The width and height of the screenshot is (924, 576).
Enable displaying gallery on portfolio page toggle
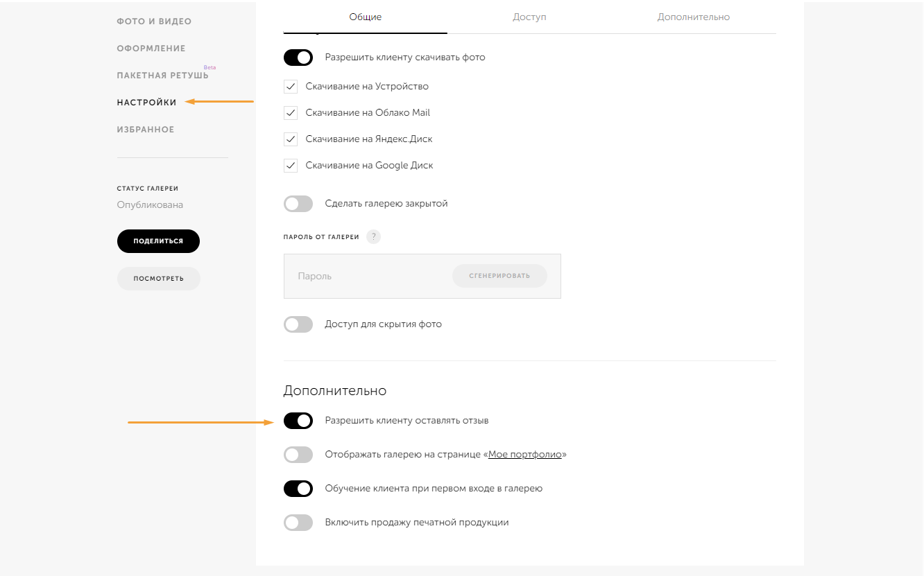(x=298, y=455)
